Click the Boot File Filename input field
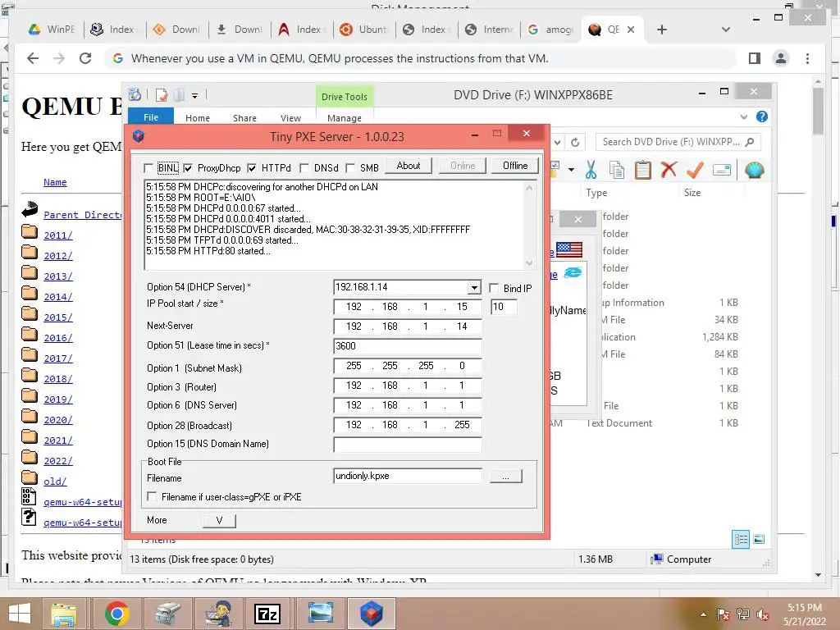This screenshot has width=840, height=630. click(x=407, y=476)
